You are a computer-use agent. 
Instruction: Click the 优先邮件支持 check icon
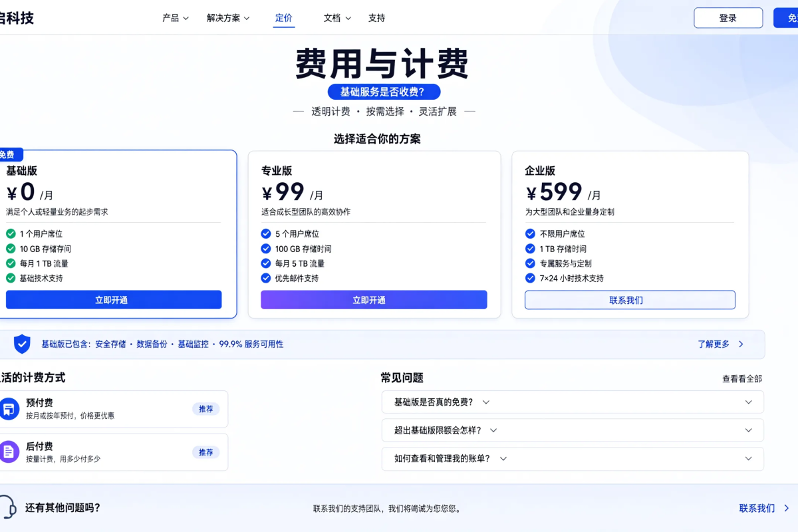pos(266,278)
